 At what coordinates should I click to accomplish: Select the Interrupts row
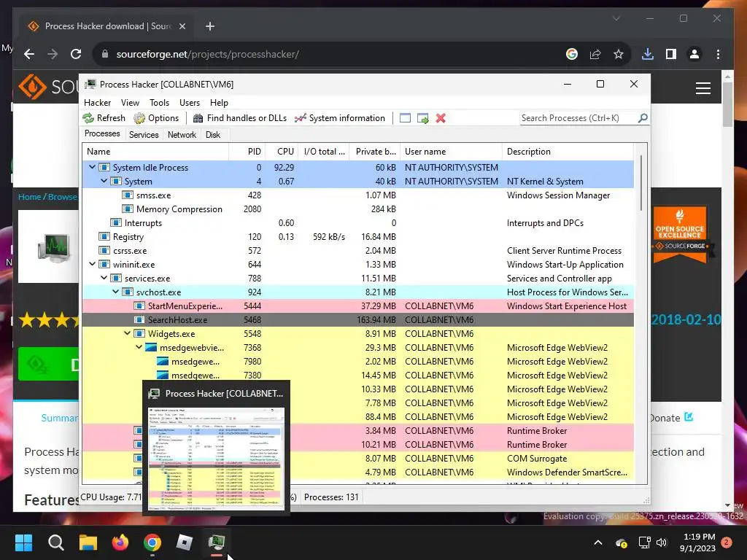pos(357,223)
